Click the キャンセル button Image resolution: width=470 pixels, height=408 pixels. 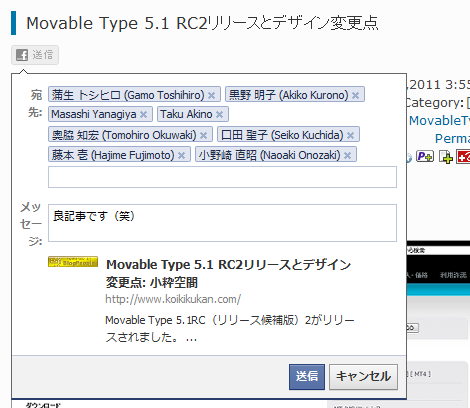tap(363, 377)
